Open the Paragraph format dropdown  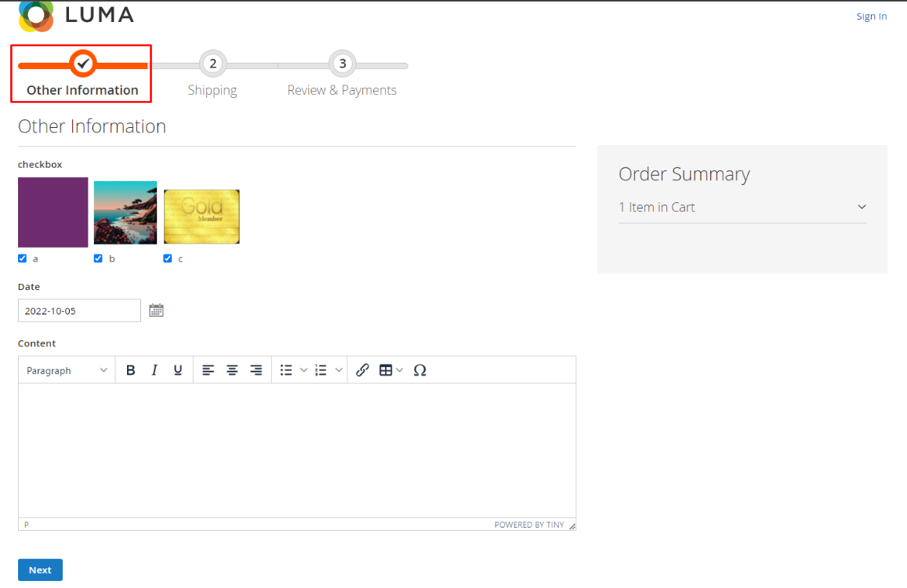click(x=67, y=370)
